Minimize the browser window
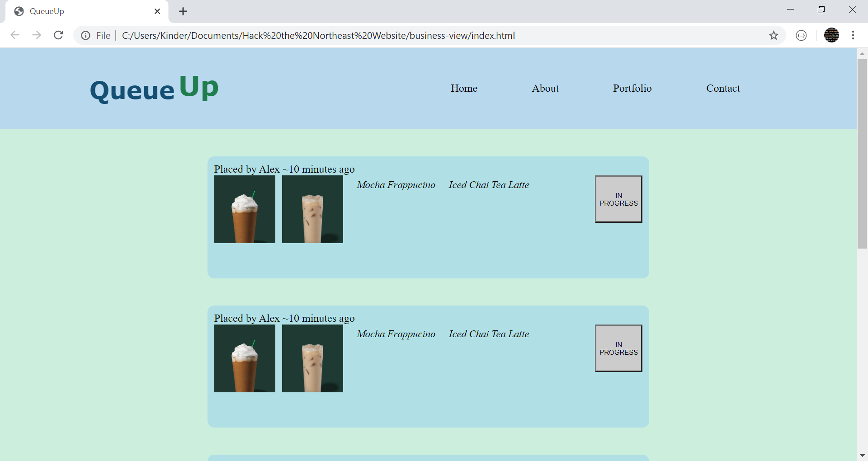The width and height of the screenshot is (868, 461). pos(790,9)
